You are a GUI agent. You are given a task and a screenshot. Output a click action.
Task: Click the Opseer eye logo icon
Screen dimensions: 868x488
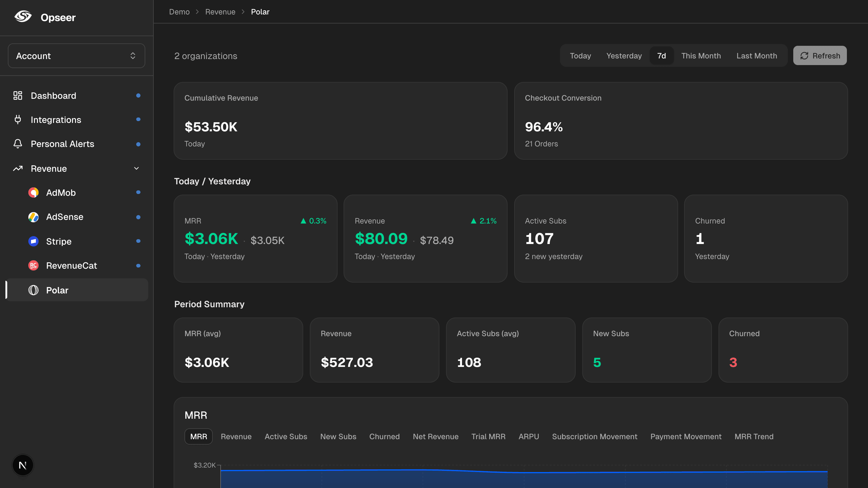coord(23,17)
